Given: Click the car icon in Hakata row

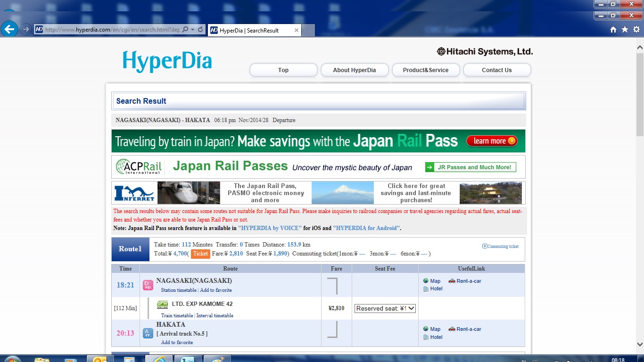Looking at the screenshot, I should point(452,329).
